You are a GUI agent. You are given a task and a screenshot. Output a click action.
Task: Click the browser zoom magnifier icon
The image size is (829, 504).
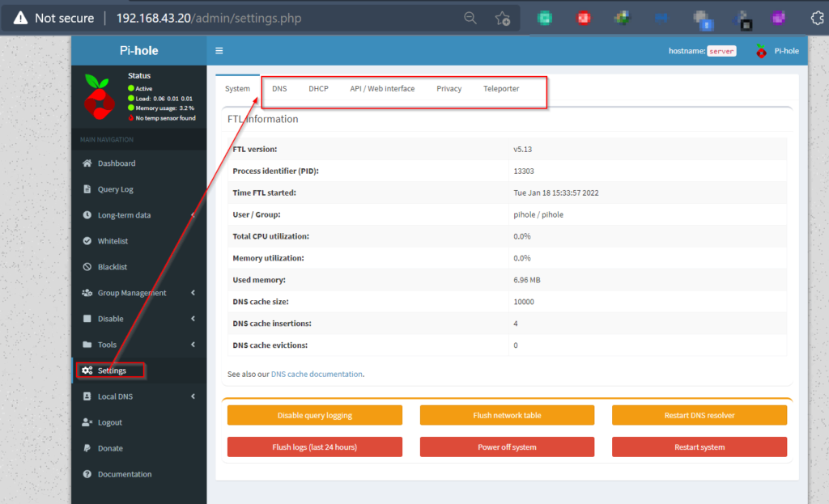470,18
